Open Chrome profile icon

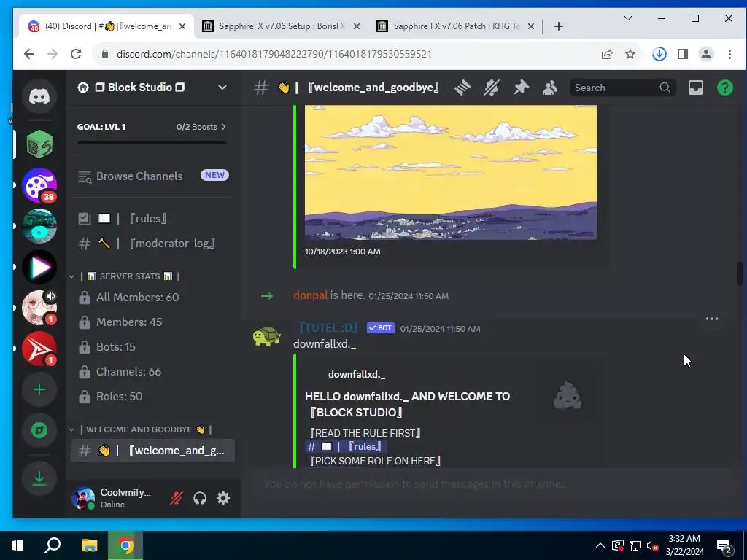pos(706,54)
